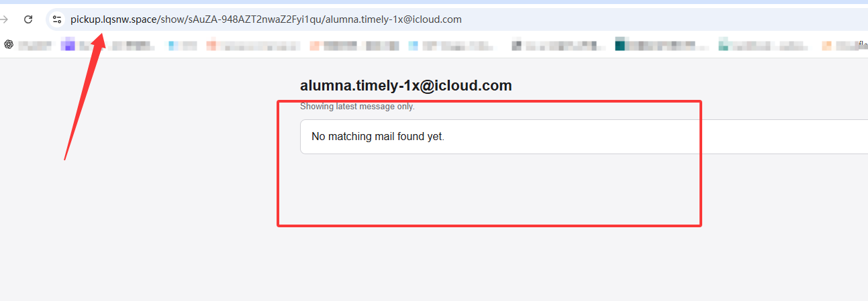Open the light-blue bookmark right after the purple one
Image resolution: width=868 pixels, height=301 pixels.
(x=173, y=45)
